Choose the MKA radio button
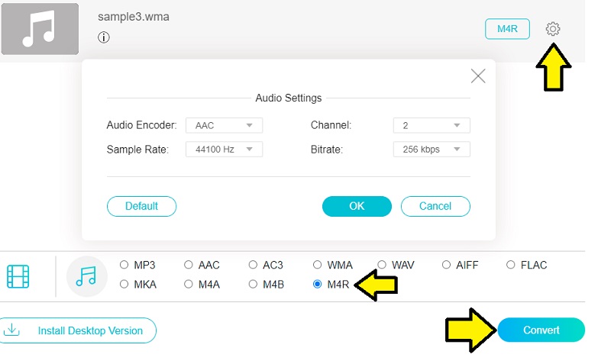 pos(124,285)
